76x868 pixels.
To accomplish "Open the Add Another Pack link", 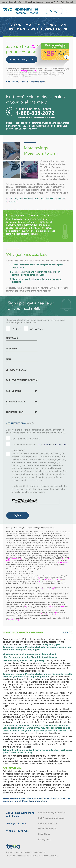I will click(x=16, y=423).
